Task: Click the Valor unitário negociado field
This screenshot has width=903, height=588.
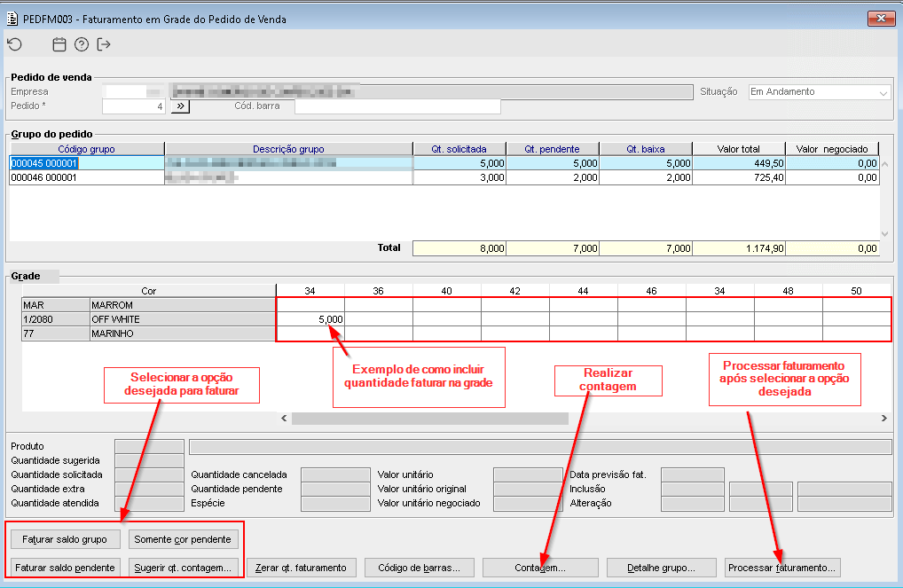Action: pyautogui.click(x=528, y=504)
